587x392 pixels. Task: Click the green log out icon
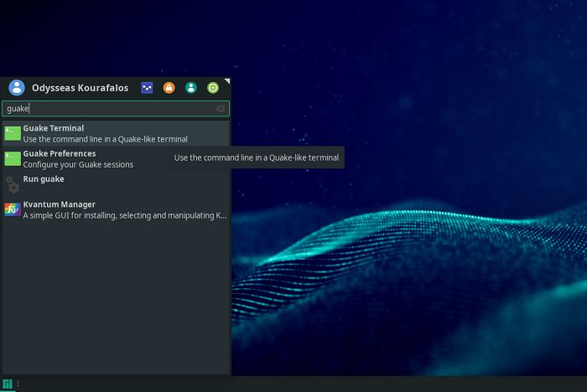click(x=213, y=88)
